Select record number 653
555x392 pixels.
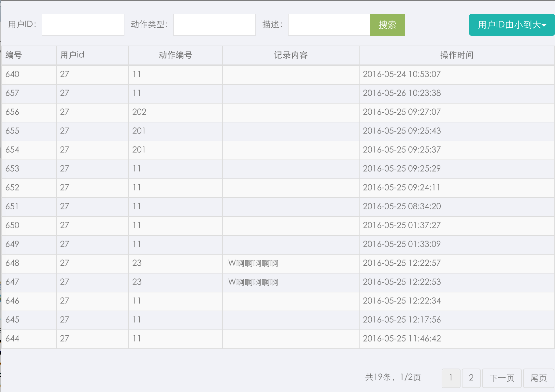click(x=12, y=169)
